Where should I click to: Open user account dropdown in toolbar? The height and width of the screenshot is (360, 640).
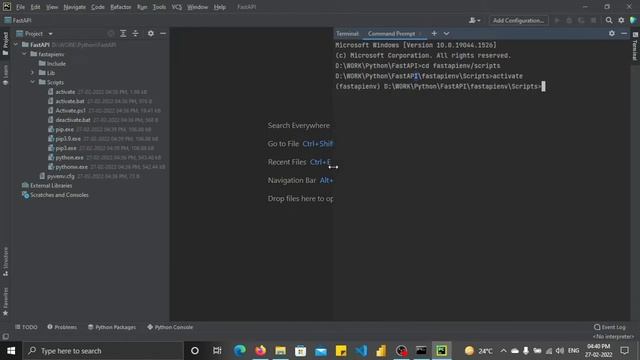pyautogui.click(x=474, y=20)
